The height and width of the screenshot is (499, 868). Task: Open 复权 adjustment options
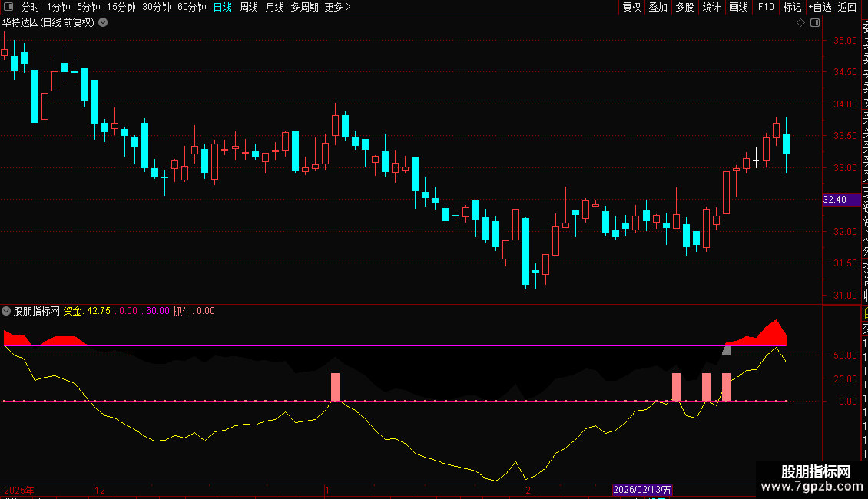[x=631, y=7]
